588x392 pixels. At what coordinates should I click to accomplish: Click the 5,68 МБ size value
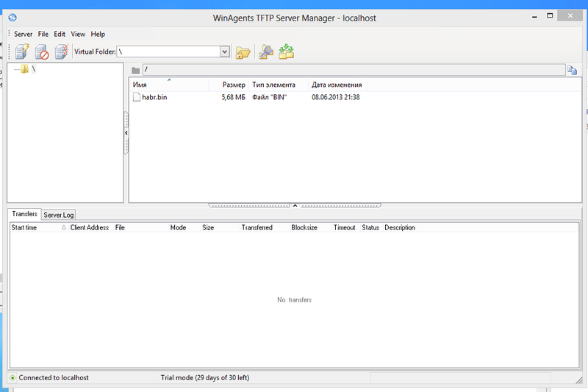[233, 97]
